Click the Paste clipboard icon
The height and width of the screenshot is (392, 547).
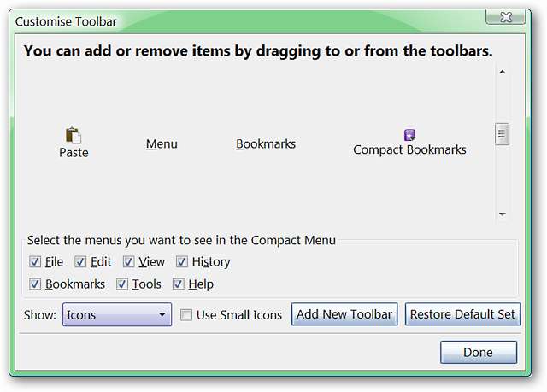[x=74, y=135]
